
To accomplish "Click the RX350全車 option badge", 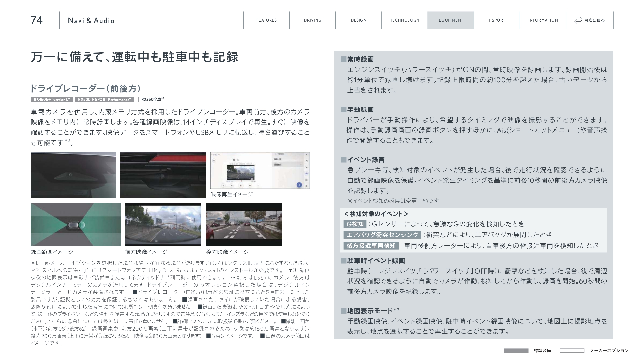I will pos(152,100).
